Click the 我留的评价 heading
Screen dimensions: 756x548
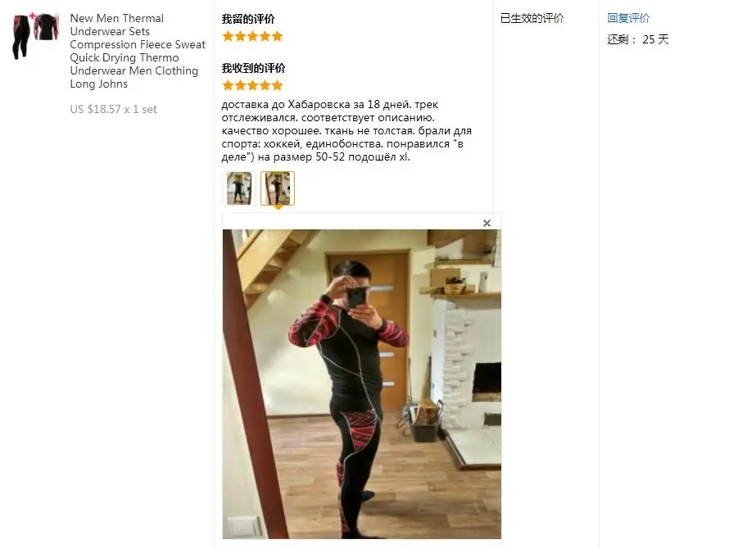pos(248,20)
